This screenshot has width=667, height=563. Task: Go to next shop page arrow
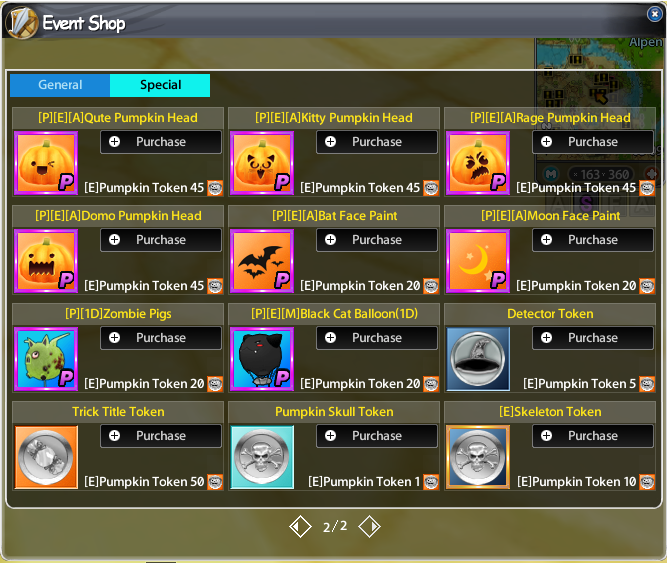coord(369,527)
